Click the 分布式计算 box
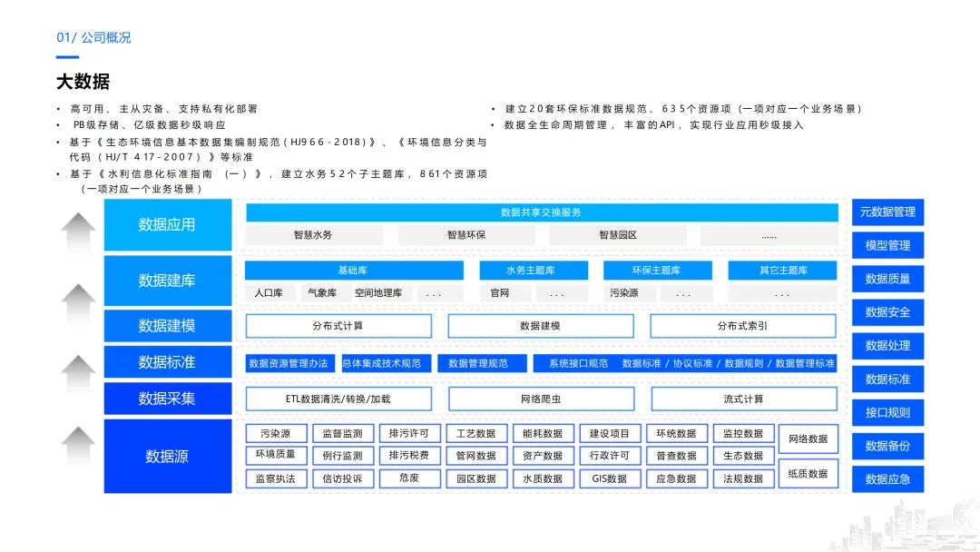The width and height of the screenshot is (980, 552). click(338, 326)
